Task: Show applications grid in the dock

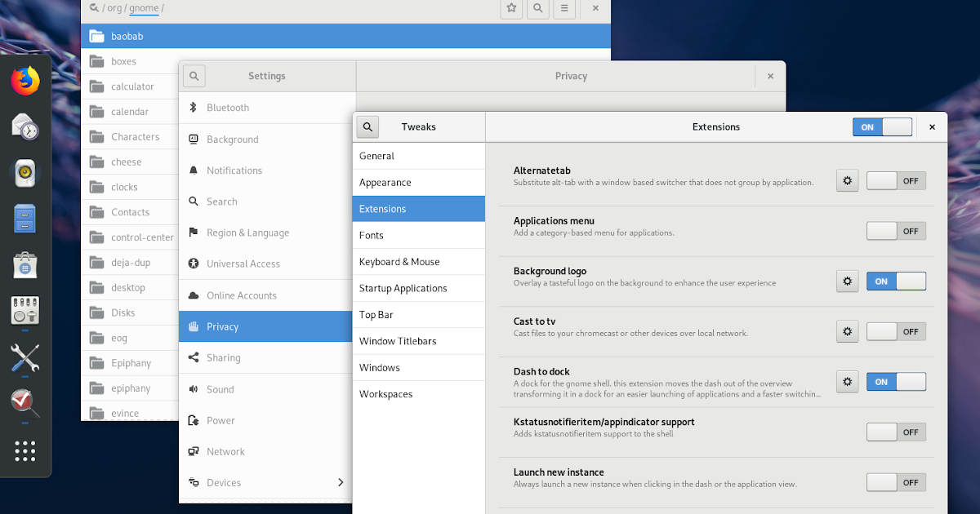Action: pos(25,451)
